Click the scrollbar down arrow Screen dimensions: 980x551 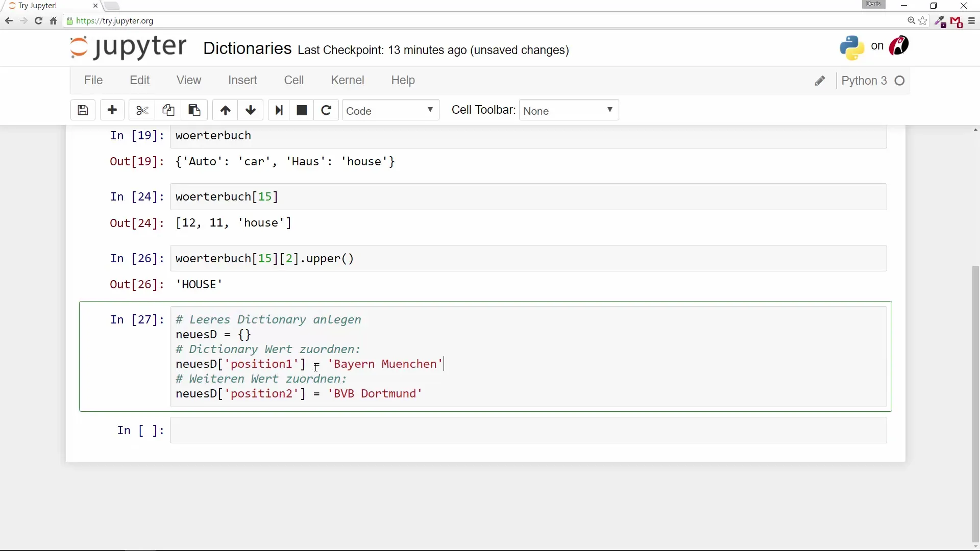click(x=975, y=546)
